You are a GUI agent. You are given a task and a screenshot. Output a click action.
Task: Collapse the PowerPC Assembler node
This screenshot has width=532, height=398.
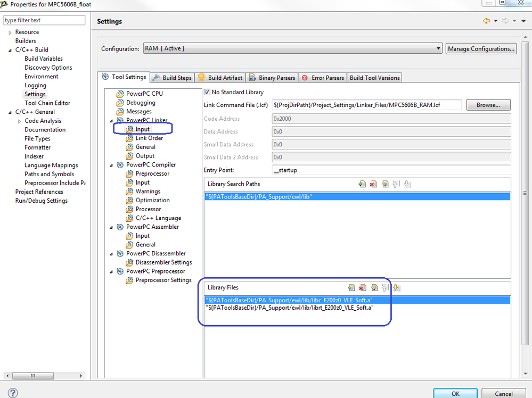pos(111,227)
